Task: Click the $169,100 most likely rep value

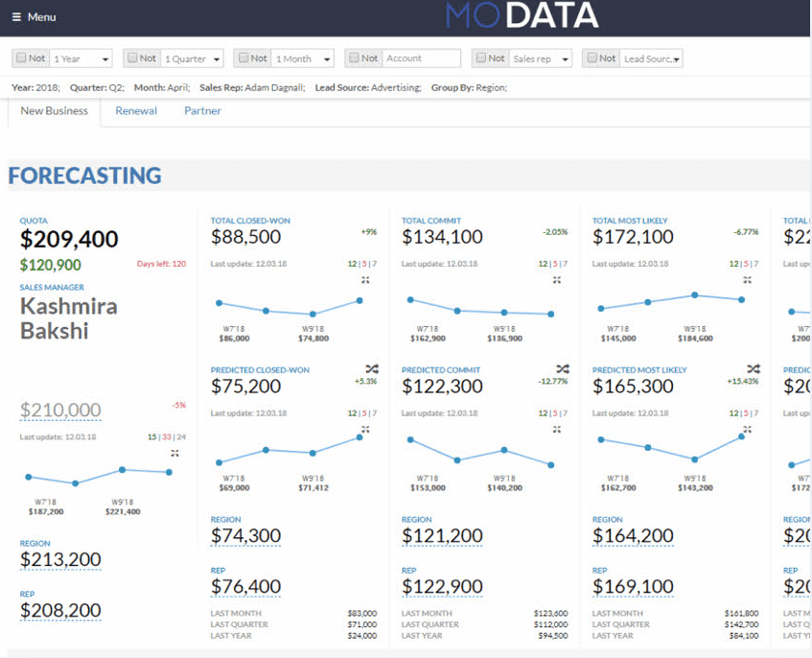Action: tap(633, 586)
